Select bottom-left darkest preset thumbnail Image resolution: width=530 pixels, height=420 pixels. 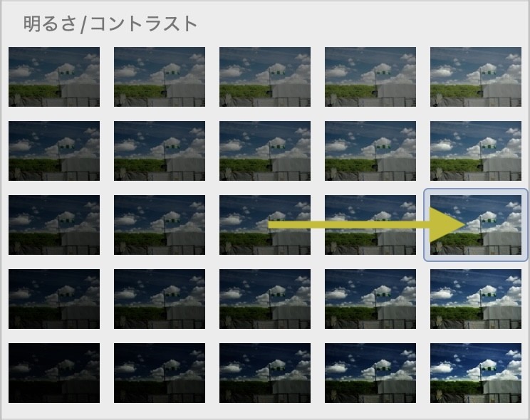tap(54, 373)
